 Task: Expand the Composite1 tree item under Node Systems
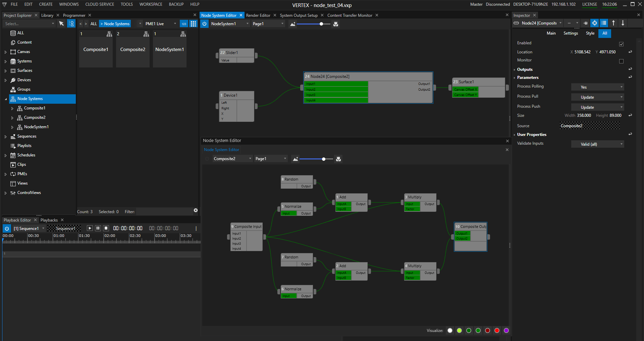(13, 108)
